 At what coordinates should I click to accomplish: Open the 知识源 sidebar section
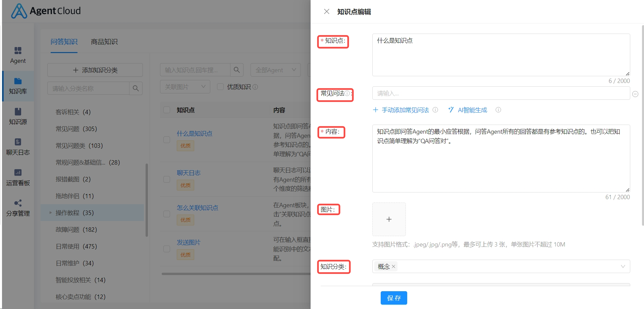click(x=18, y=116)
